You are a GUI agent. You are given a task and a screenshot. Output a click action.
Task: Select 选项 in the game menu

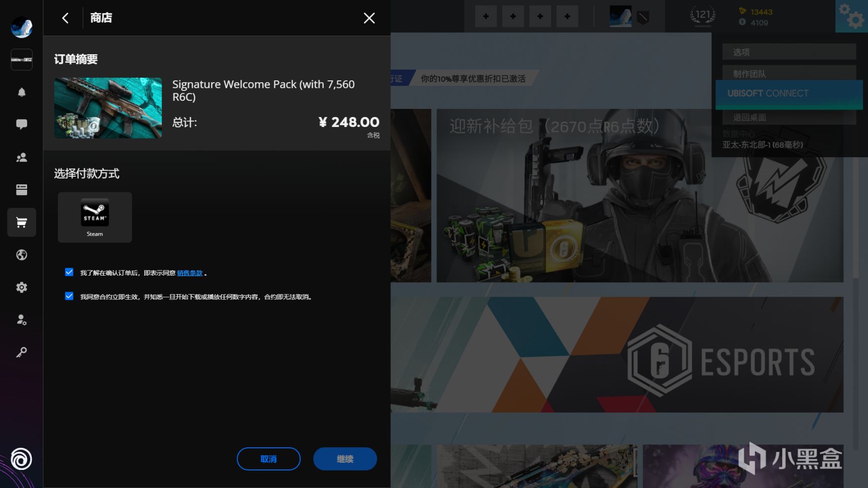pos(789,52)
